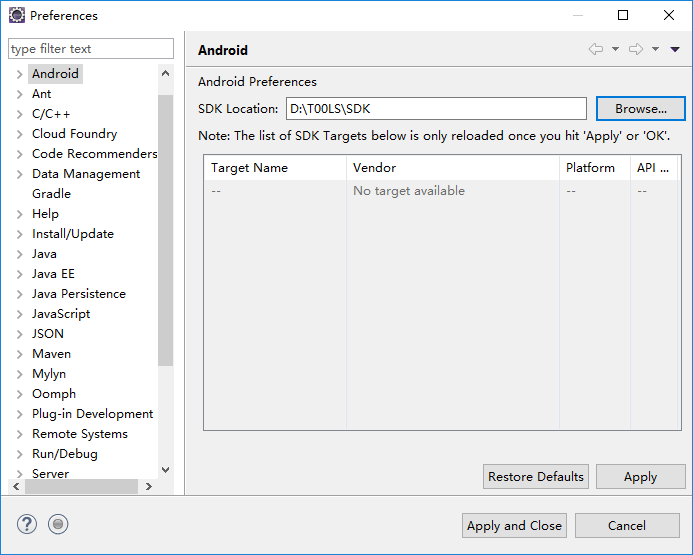Click Apply and Close

514,525
